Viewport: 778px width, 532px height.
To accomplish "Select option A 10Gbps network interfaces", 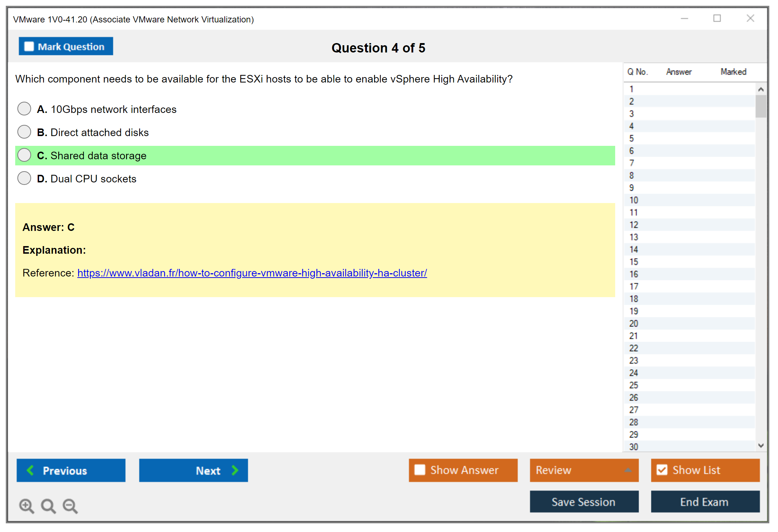I will [24, 109].
